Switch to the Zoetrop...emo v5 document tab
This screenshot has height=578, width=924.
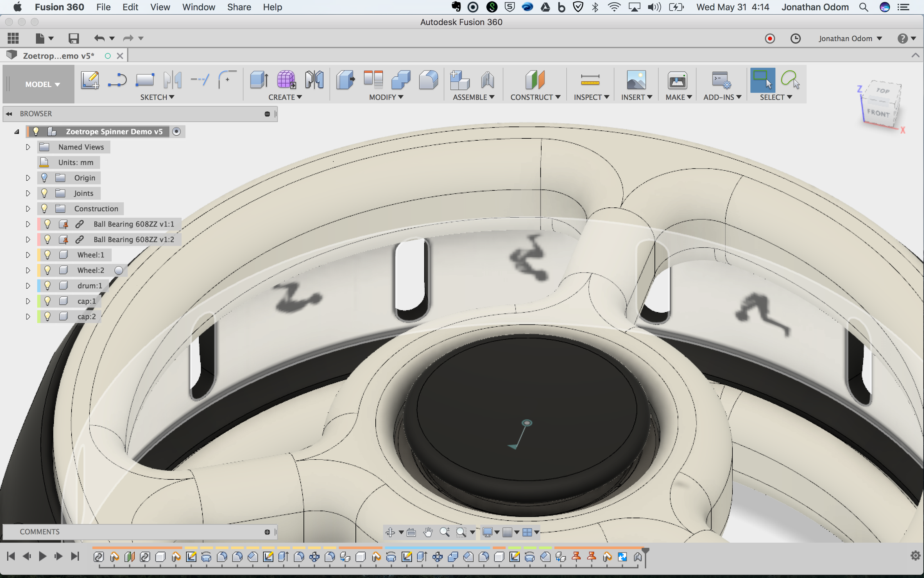(59, 56)
